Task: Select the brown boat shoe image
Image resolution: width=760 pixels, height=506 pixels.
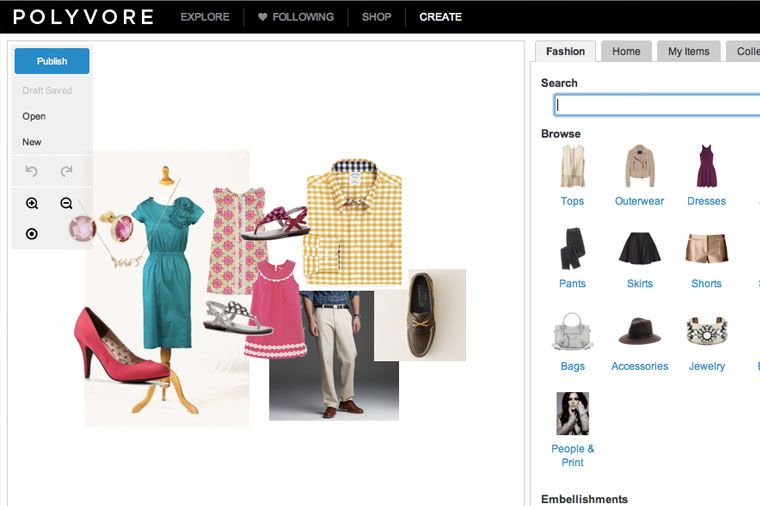Action: (x=420, y=315)
